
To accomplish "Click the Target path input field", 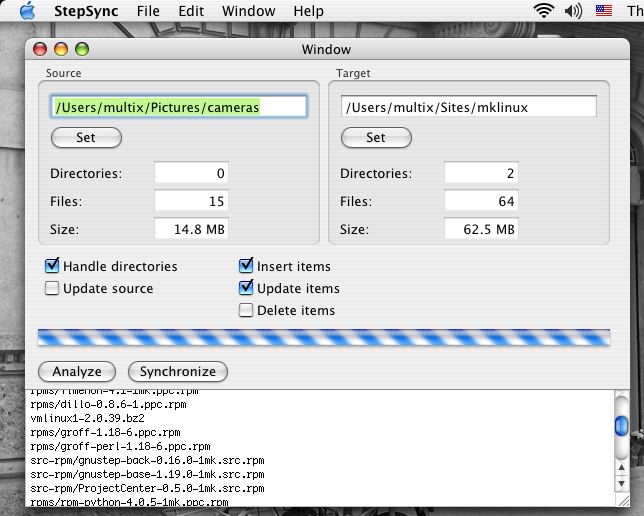I will [469, 107].
